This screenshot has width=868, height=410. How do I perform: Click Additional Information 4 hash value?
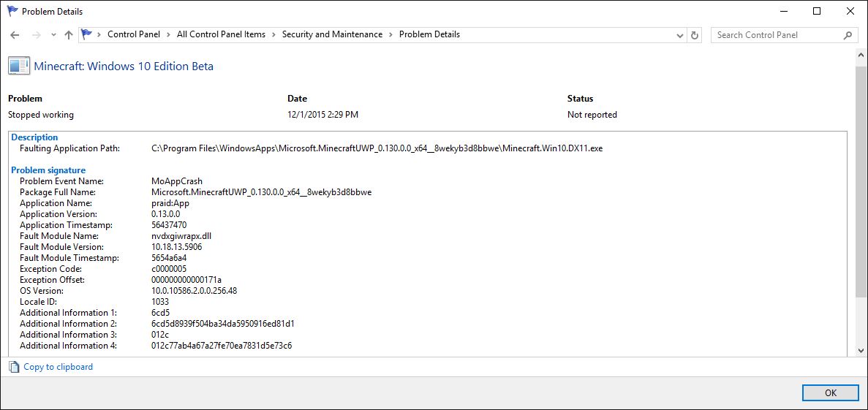coord(222,346)
